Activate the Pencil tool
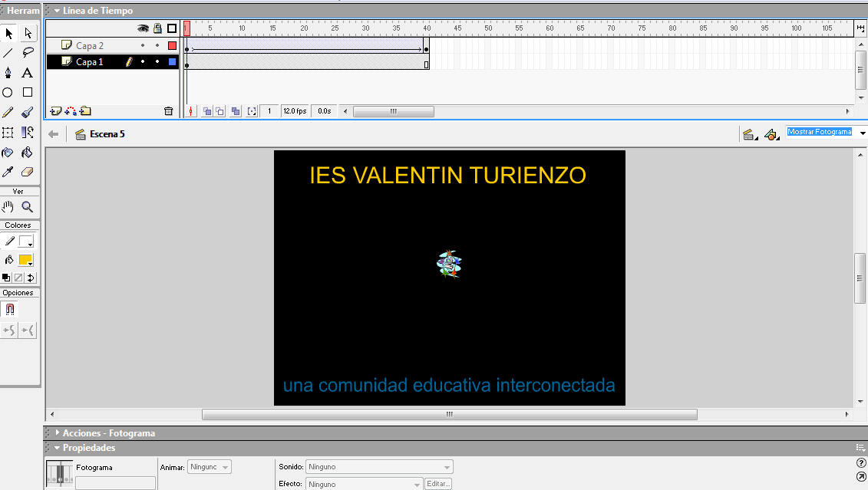Screen dimensions: 868x490 point(8,112)
